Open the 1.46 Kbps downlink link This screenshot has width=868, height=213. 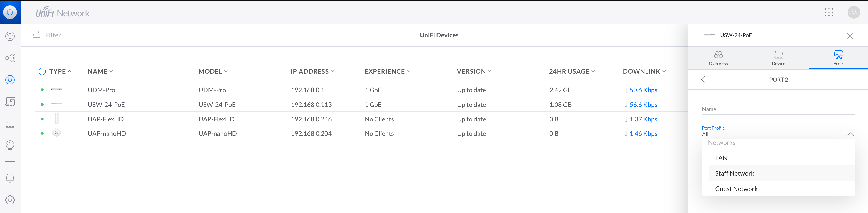click(643, 134)
